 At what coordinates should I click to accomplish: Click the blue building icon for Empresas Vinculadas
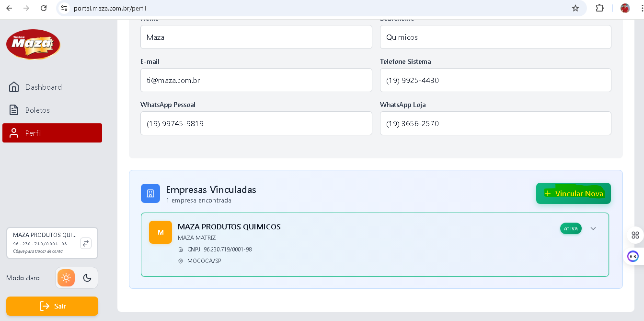(150, 193)
